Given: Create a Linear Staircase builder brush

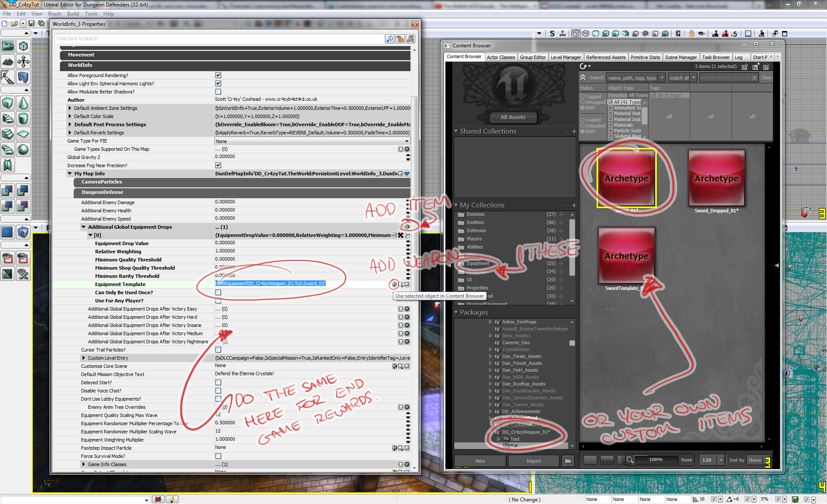Looking at the screenshot, I should coord(8,134).
